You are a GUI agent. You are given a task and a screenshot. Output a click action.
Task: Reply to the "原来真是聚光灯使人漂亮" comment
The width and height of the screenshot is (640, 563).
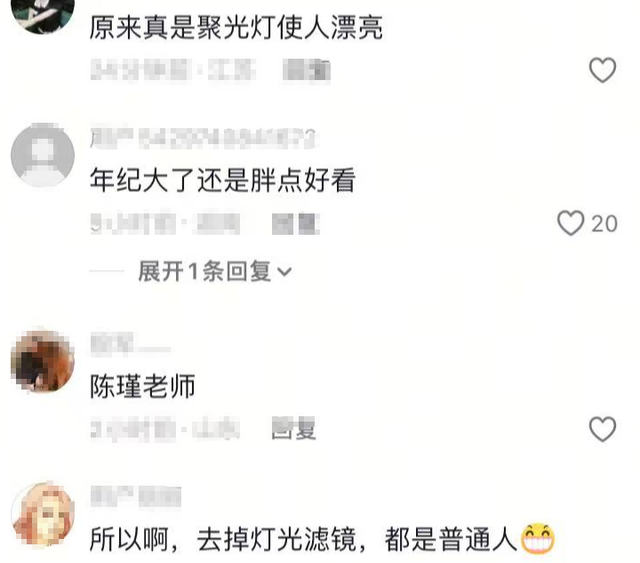[x=306, y=70]
